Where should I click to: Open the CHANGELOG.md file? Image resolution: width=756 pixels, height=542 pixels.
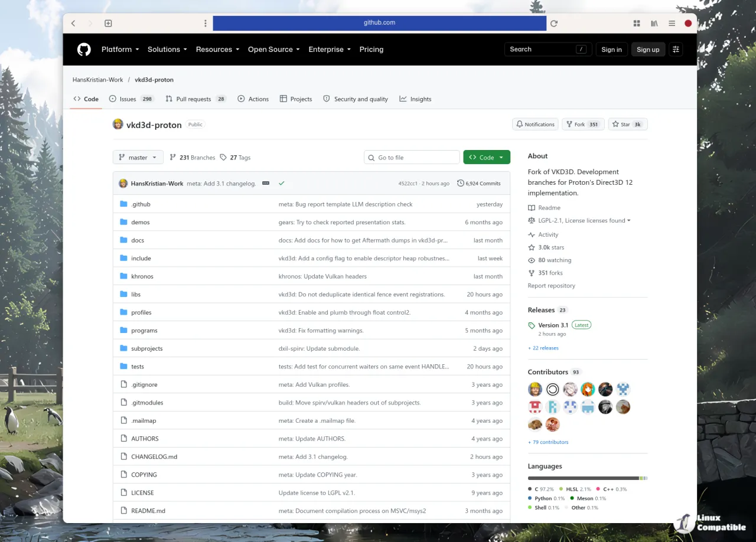[154, 456]
